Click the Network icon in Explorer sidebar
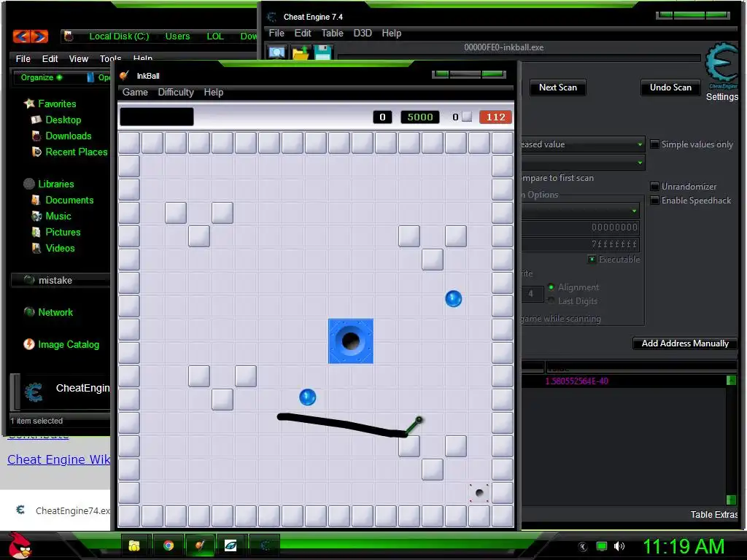Image resolution: width=747 pixels, height=560 pixels. 29,312
